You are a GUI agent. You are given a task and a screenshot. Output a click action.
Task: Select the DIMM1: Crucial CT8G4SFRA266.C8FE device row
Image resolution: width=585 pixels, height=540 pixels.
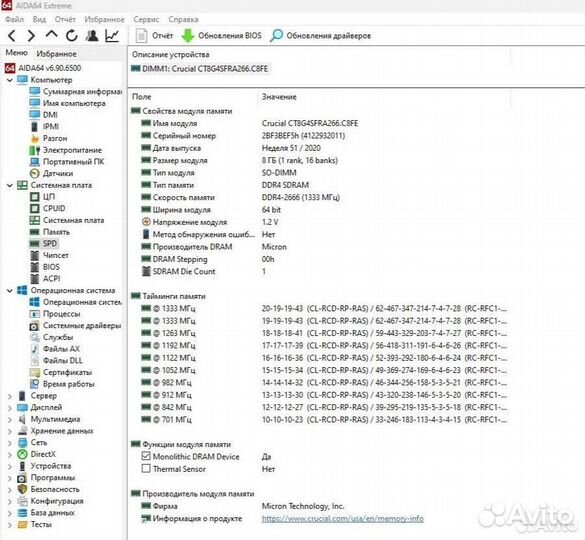[x=200, y=69]
